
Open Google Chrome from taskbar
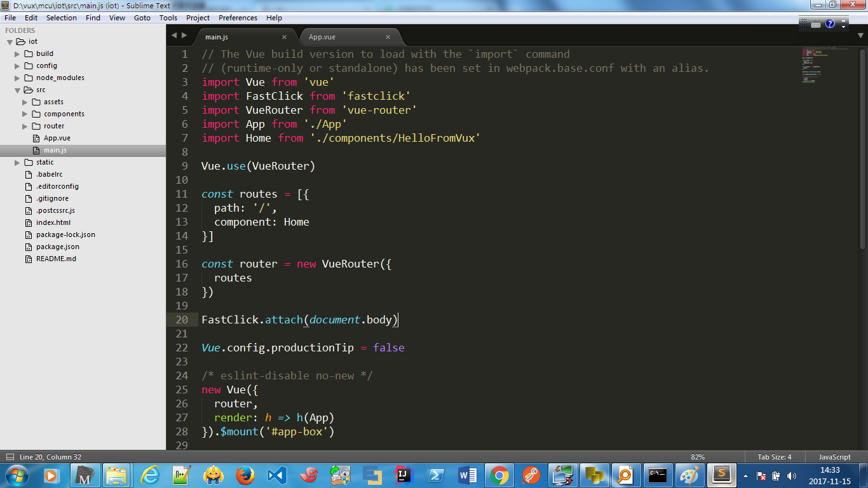tap(499, 475)
